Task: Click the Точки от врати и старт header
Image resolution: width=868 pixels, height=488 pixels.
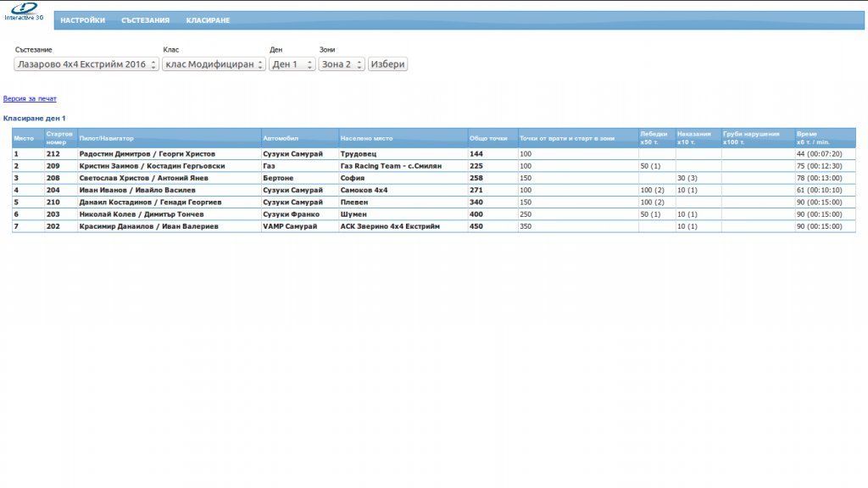Action: [x=578, y=138]
